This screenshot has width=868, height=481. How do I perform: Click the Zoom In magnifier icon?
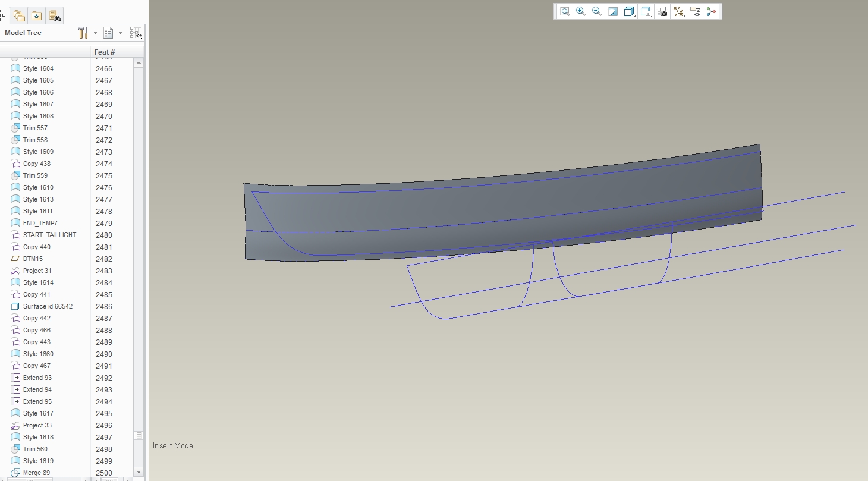click(580, 11)
